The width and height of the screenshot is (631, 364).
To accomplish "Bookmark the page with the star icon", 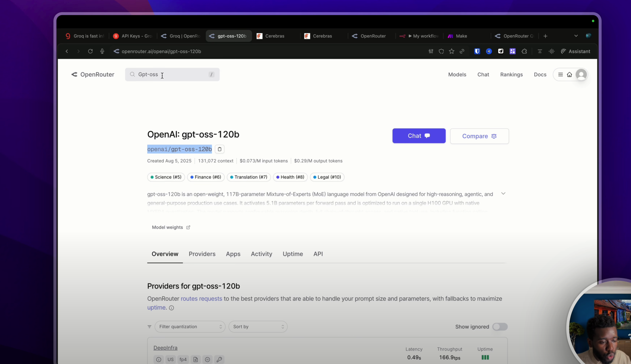I will click(451, 51).
